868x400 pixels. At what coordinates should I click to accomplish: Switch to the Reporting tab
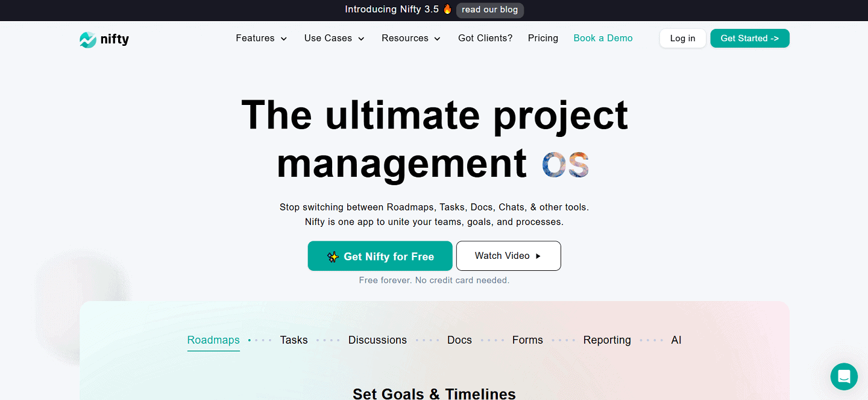[606, 340]
